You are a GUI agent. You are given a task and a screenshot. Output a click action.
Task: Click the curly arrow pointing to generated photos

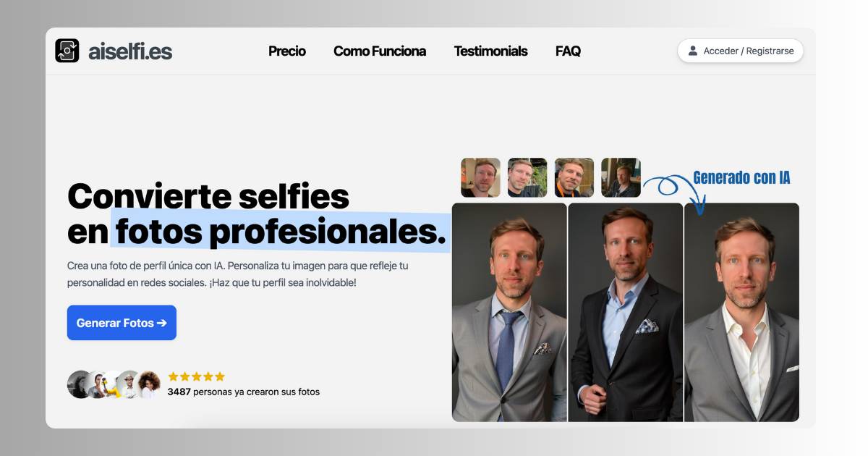[x=673, y=192]
